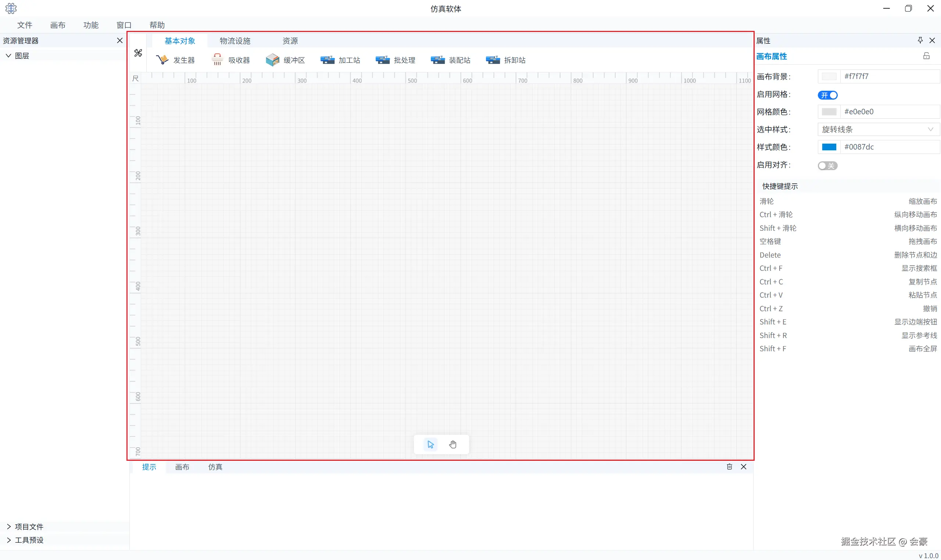The width and height of the screenshot is (941, 560).
Task: Click the trash icon in bottom panel
Action: (x=729, y=467)
